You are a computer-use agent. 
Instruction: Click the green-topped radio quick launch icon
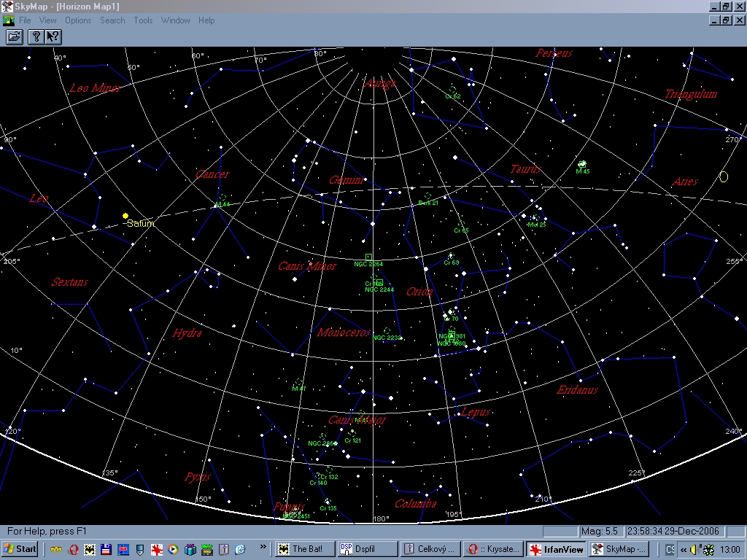tap(206, 550)
